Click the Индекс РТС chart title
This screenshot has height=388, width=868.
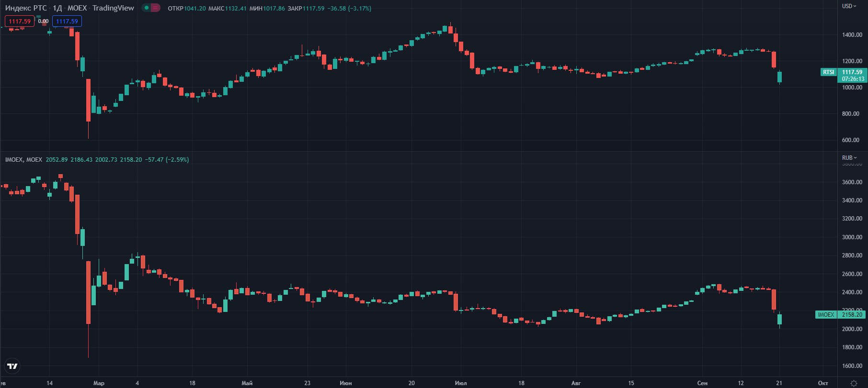coord(26,8)
